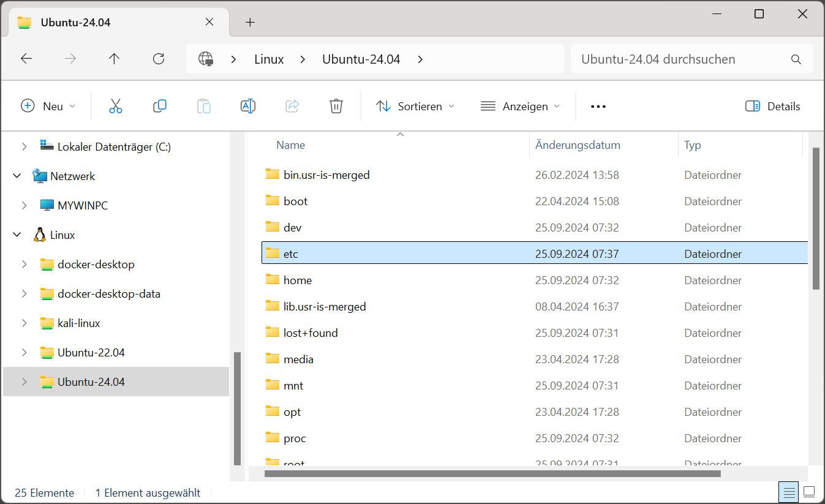This screenshot has width=825, height=504.
Task: Toggle the Details pane button
Action: [773, 106]
